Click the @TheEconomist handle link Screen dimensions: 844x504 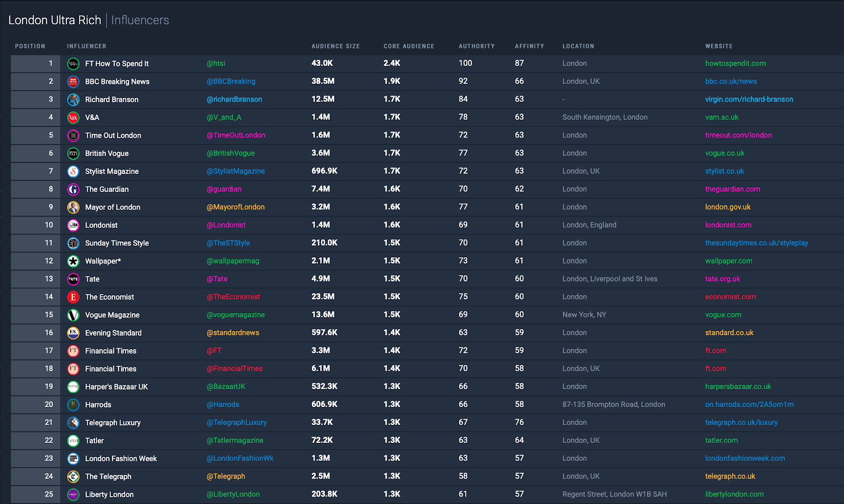[233, 296]
